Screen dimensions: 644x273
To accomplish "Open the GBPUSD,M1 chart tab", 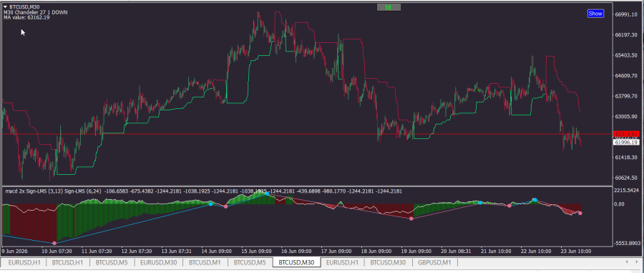I will tap(434, 262).
